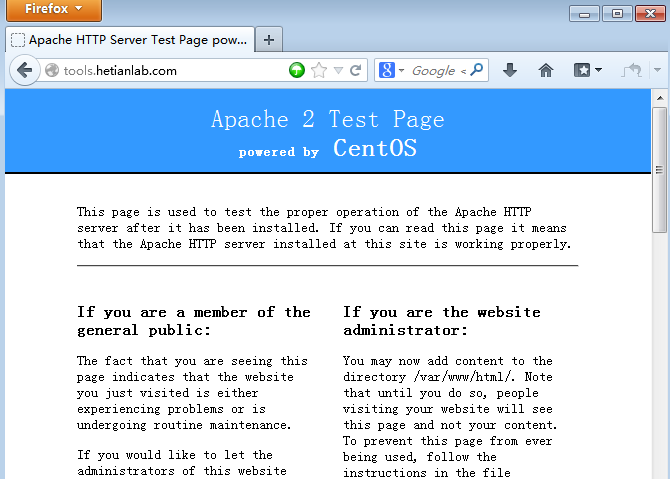The image size is (670, 479).
Task: Open the Downloads panel arrow
Action: click(510, 70)
